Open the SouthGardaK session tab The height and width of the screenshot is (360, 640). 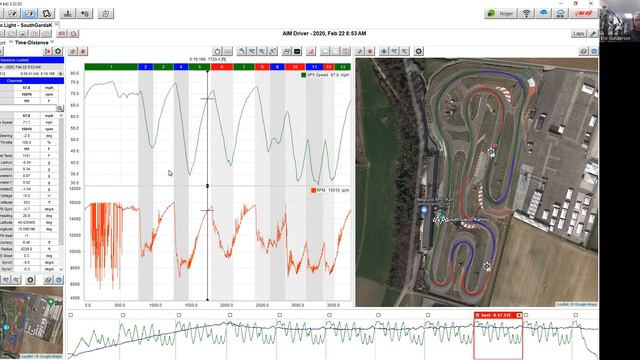click(26, 25)
